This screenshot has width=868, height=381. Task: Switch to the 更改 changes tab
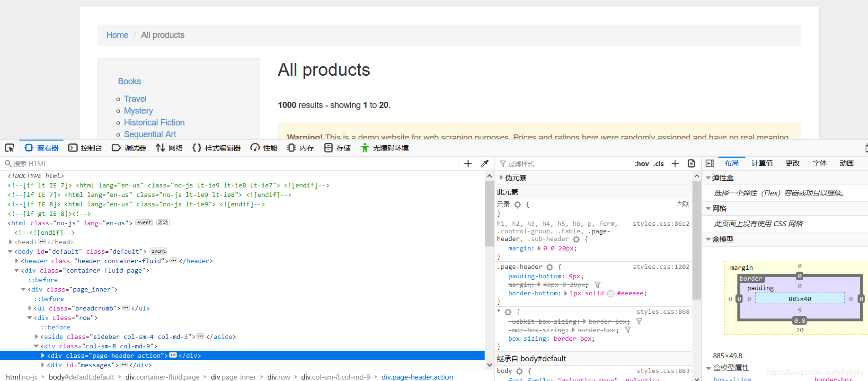point(793,163)
